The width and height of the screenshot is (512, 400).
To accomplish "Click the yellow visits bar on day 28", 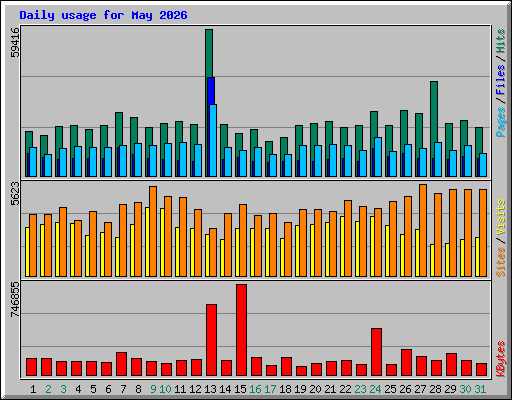I will [x=432, y=260].
